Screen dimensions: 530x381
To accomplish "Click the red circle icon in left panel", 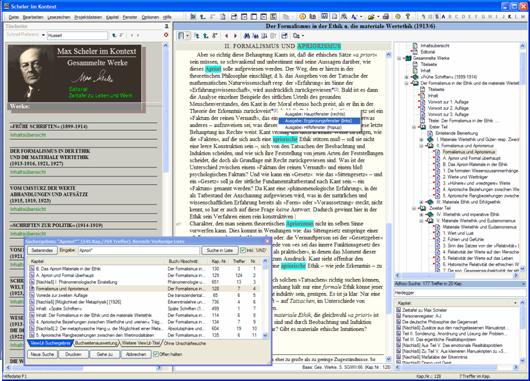I will coord(166,35).
